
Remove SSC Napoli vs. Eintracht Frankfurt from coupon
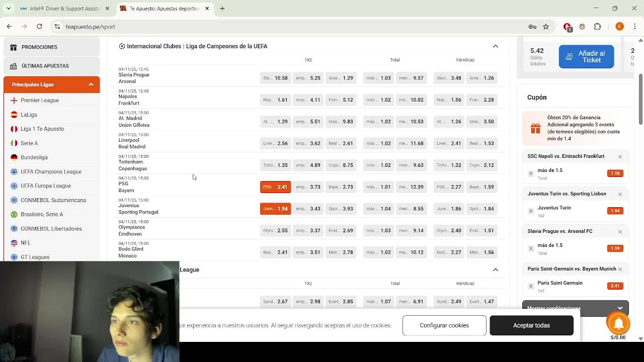coord(620,157)
